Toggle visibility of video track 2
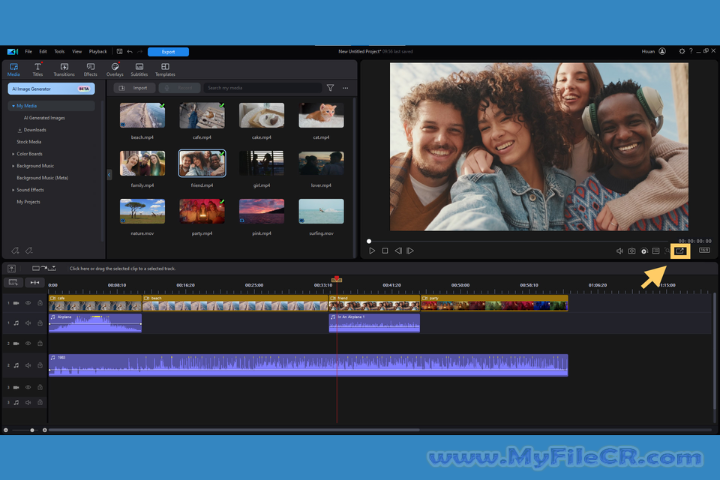The image size is (720, 480). pyautogui.click(x=28, y=343)
